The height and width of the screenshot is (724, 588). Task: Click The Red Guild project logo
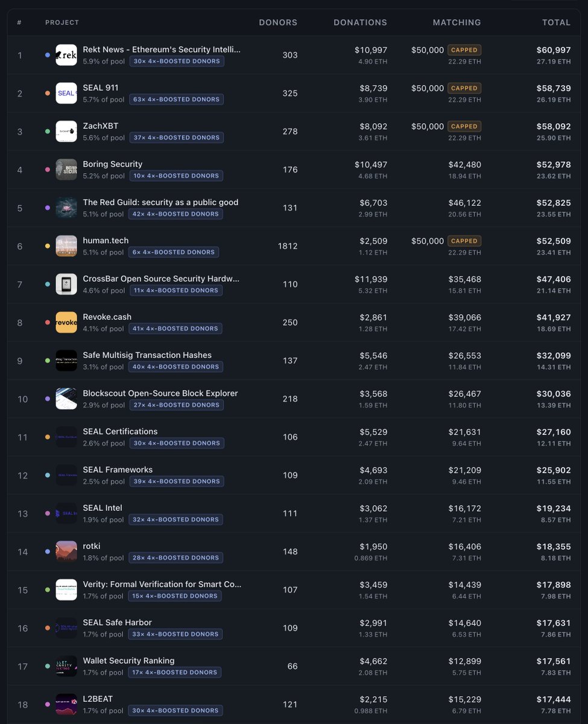(66, 208)
